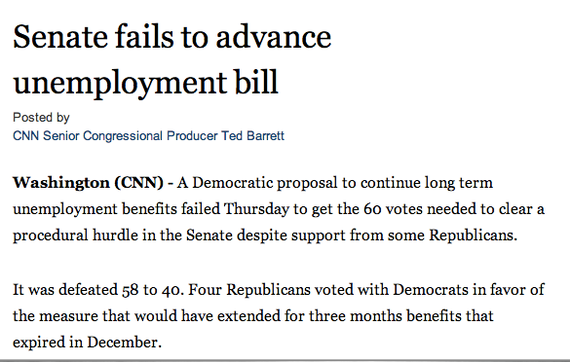
Task: Click the word 'Democratic' in first paragraph
Action: tap(232, 182)
